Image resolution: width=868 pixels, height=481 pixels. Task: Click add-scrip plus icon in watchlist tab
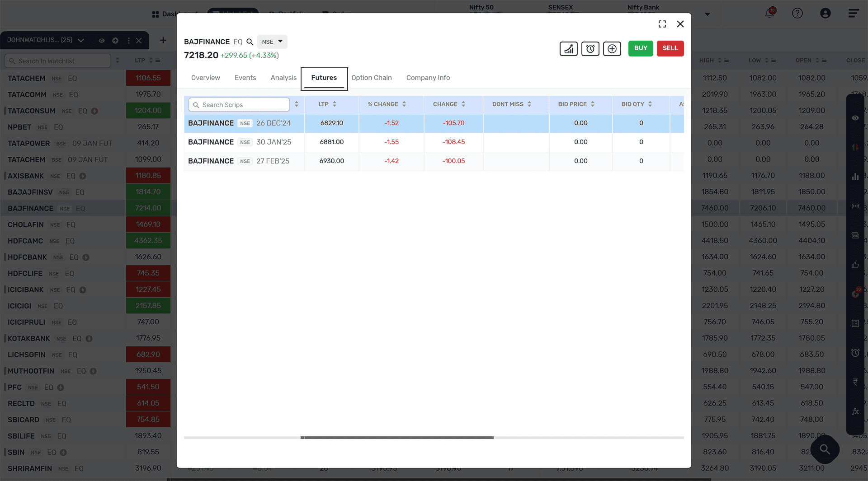coord(115,41)
